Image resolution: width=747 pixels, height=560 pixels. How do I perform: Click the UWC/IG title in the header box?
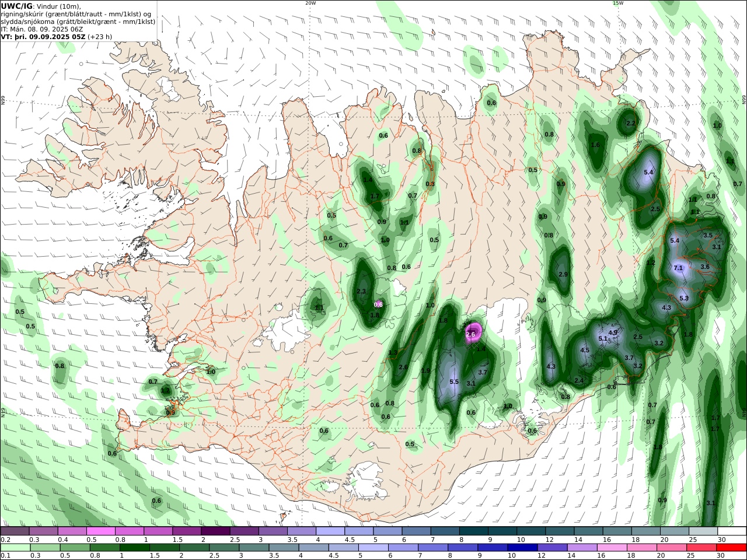pyautogui.click(x=17, y=6)
